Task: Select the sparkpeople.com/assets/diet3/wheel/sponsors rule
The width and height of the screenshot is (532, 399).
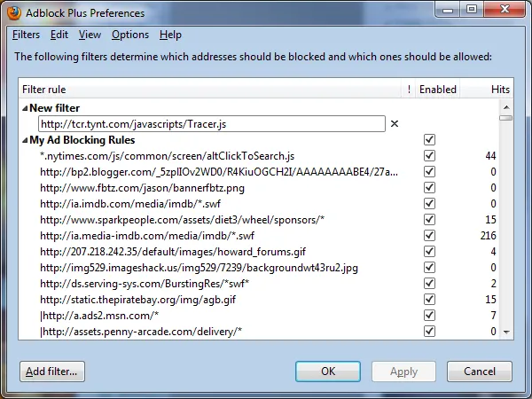Action: (182, 220)
